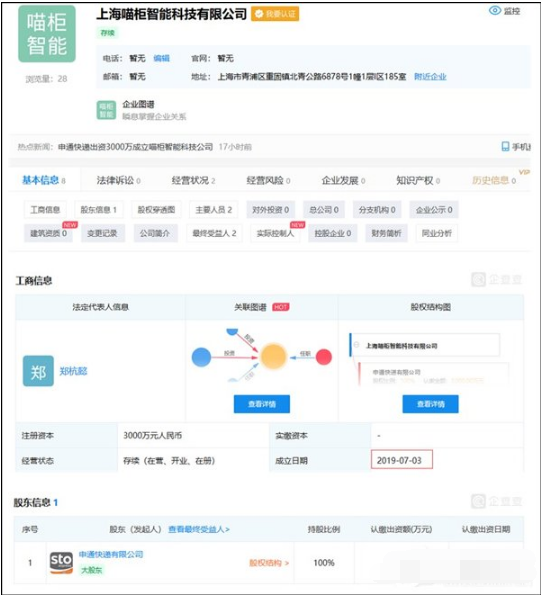Click the 手机 phone icon

point(505,147)
